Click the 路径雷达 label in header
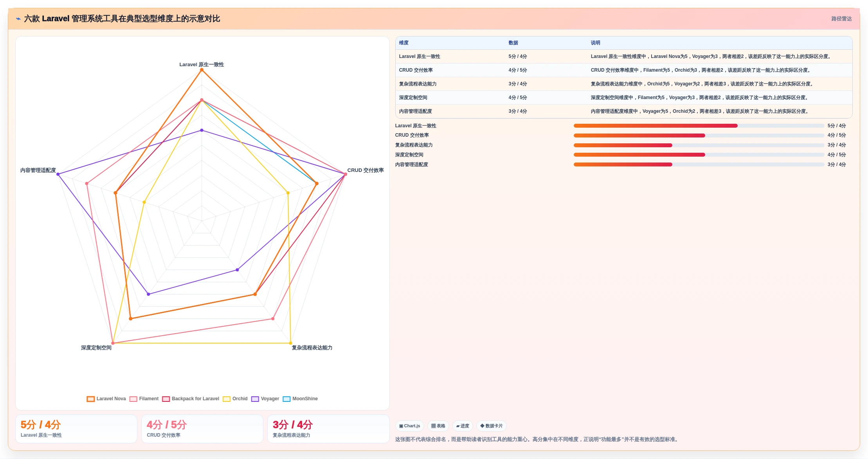The height and width of the screenshot is (459, 868). (x=841, y=19)
